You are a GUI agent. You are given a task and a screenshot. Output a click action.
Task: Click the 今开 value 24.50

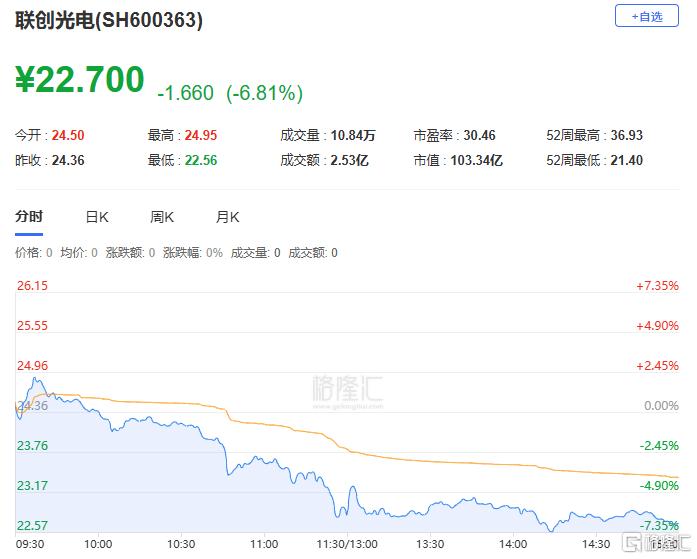coord(68,135)
